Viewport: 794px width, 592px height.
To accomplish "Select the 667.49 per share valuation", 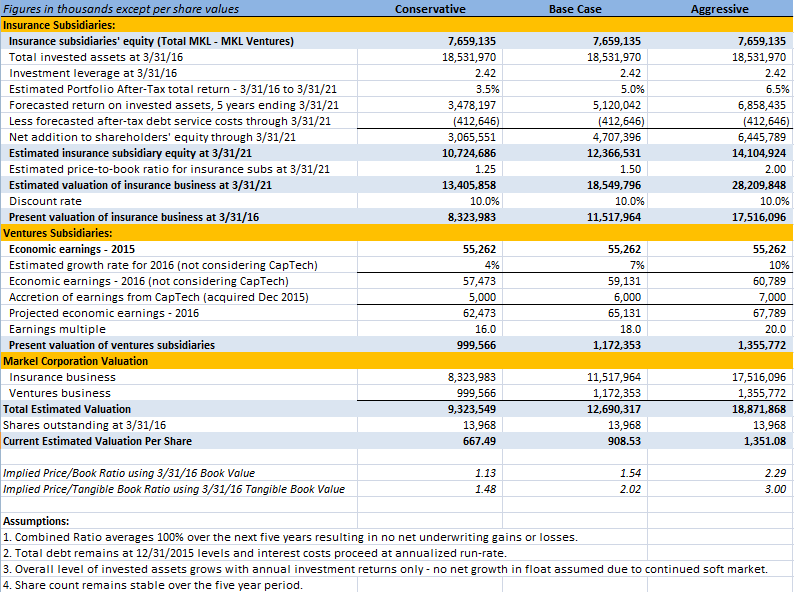I will (x=480, y=441).
